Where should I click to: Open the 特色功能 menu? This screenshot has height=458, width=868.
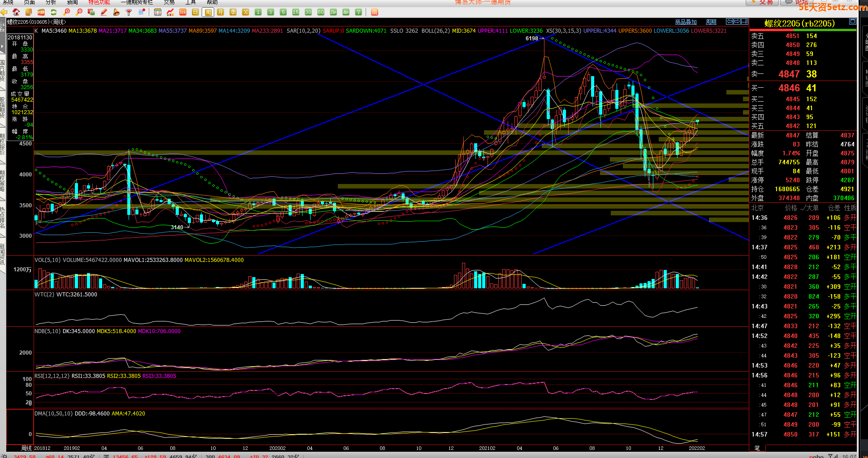[99, 2]
